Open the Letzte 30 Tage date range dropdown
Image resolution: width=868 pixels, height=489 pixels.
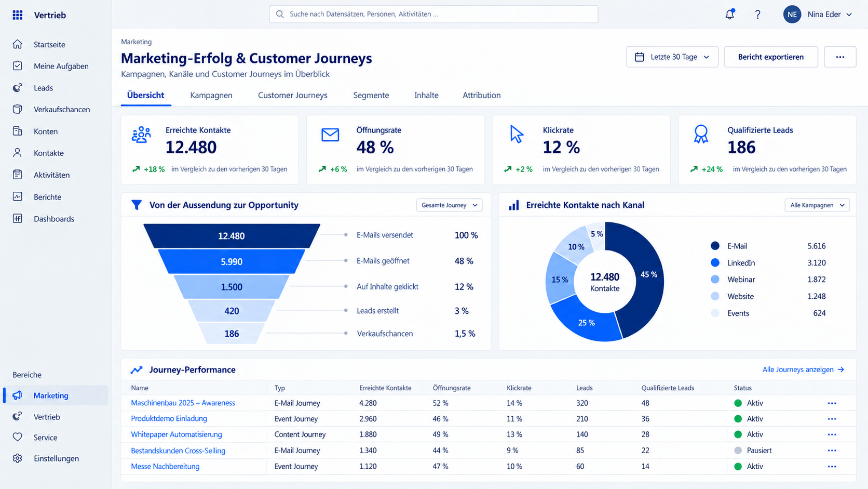point(672,57)
